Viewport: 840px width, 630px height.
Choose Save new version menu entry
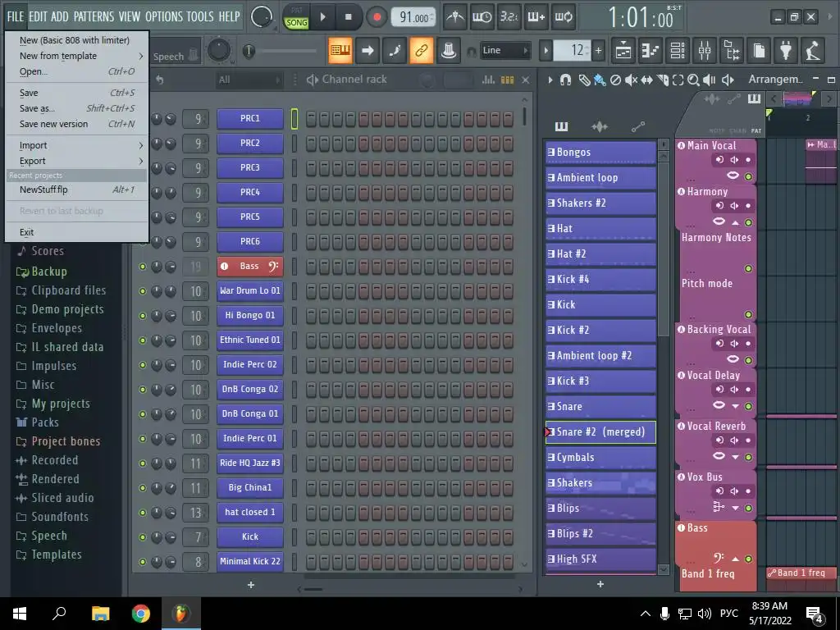pyautogui.click(x=76, y=124)
